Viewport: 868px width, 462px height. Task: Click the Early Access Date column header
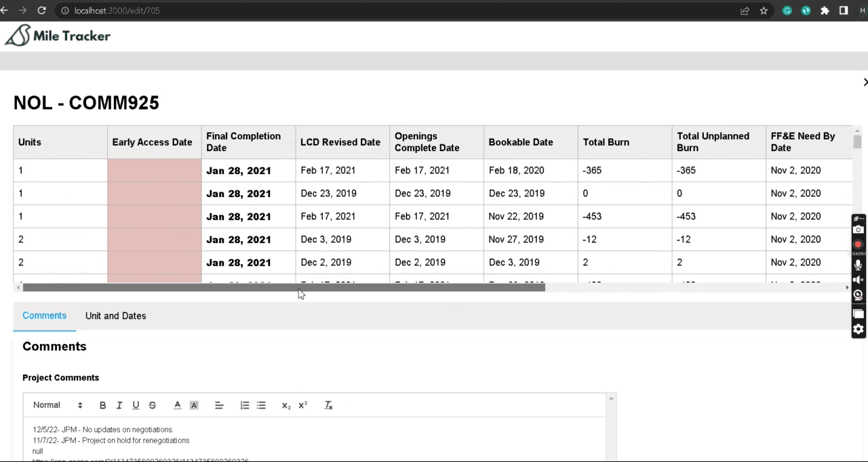point(155,142)
